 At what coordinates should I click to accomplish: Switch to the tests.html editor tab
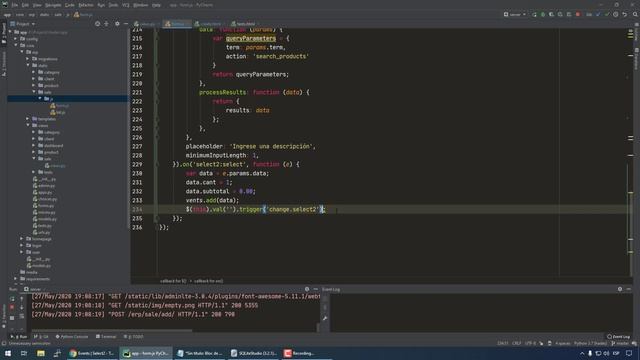pos(244,24)
